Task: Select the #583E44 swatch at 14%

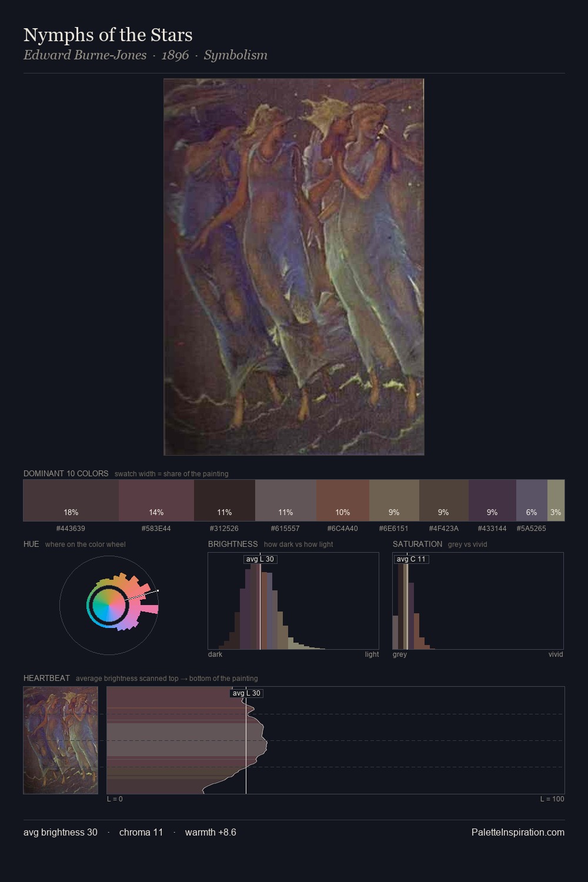Action: (156, 500)
